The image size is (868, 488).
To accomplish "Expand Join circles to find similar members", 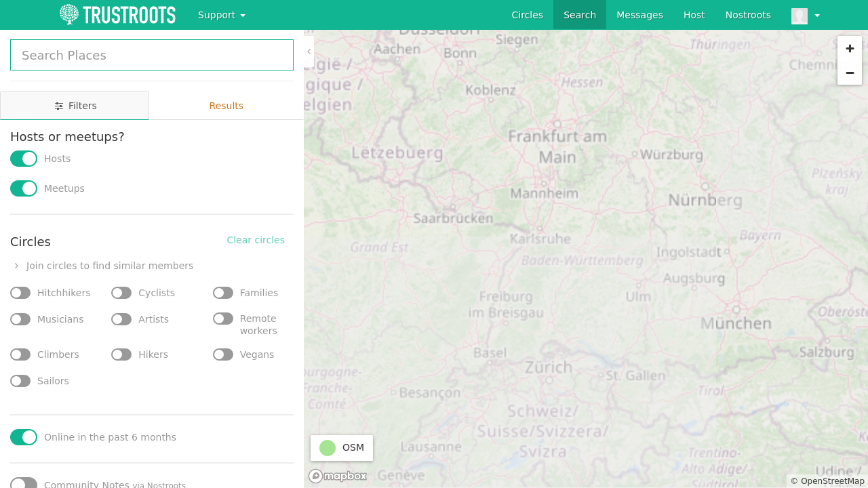I will 103,266.
